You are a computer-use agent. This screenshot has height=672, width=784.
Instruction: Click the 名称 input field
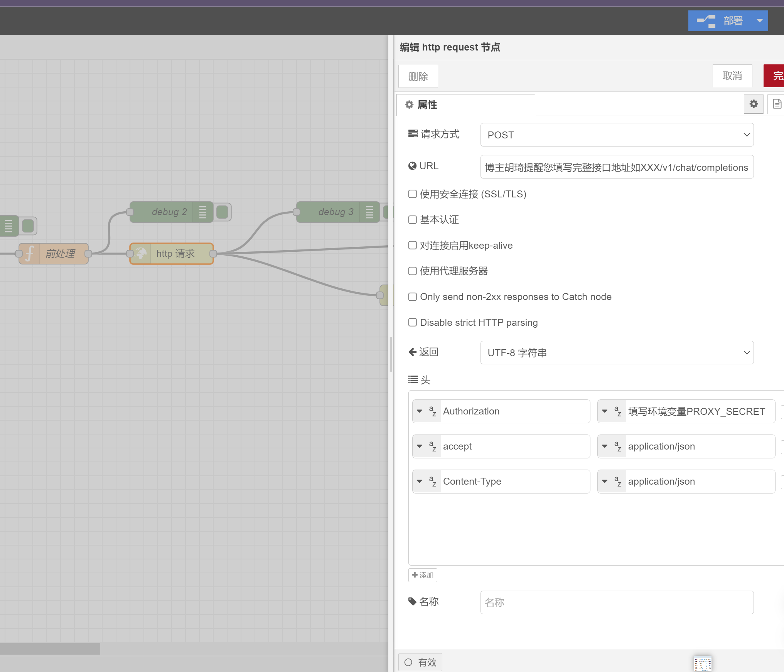[x=617, y=602]
